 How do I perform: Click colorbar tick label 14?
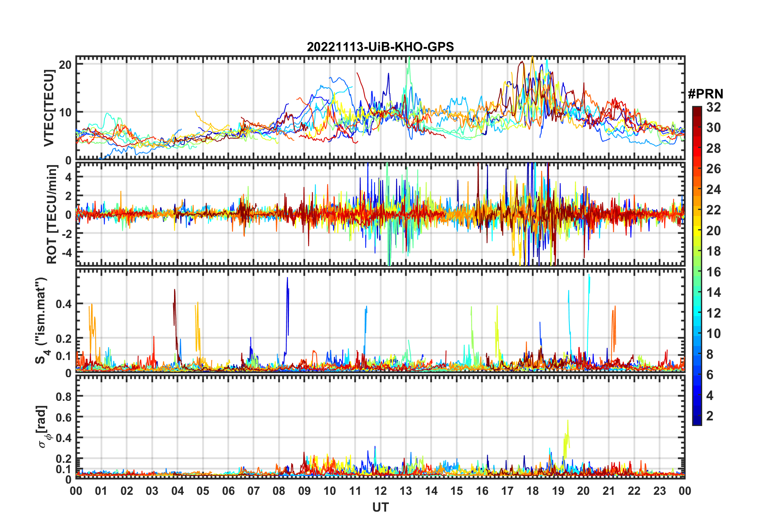(x=713, y=292)
